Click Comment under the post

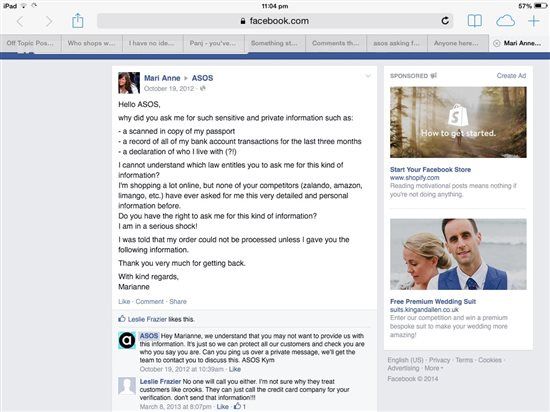[149, 302]
